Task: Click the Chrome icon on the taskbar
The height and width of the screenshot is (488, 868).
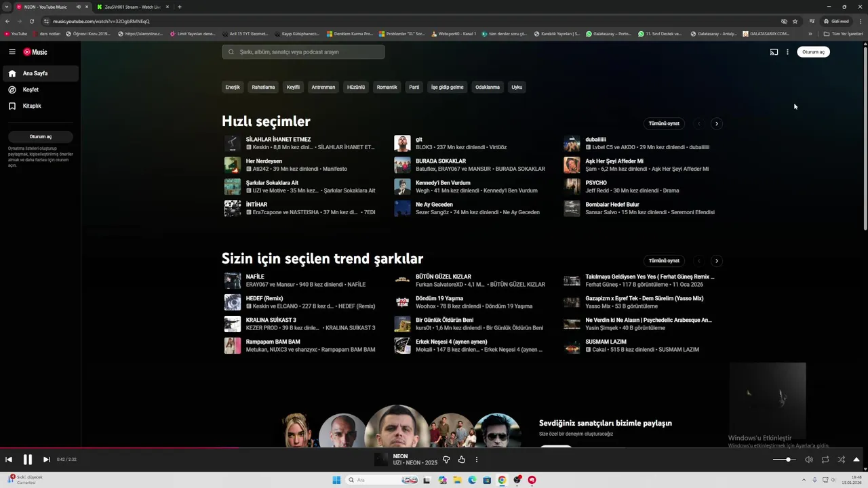Action: point(502,480)
